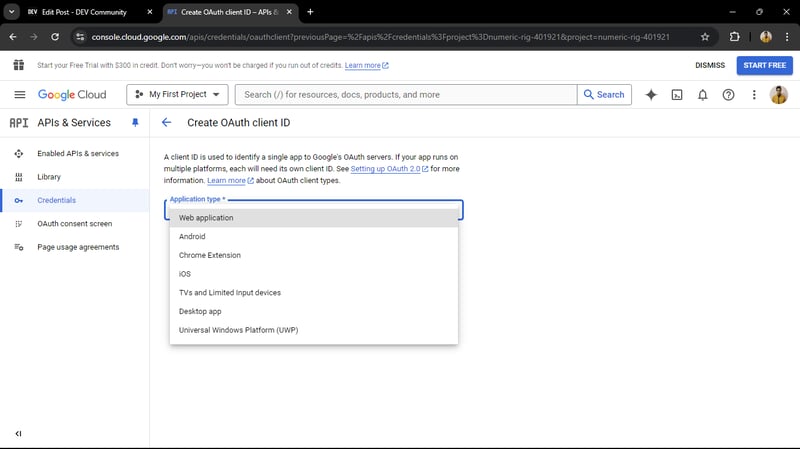Open the Chrome profile avatar in toolbar
Image resolution: width=800 pixels, height=449 pixels.
pyautogui.click(x=765, y=37)
